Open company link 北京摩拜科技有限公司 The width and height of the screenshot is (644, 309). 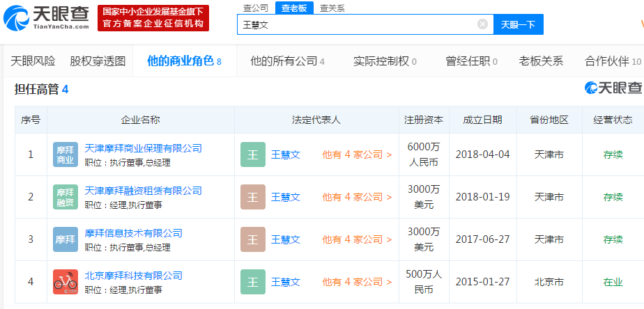pos(134,276)
